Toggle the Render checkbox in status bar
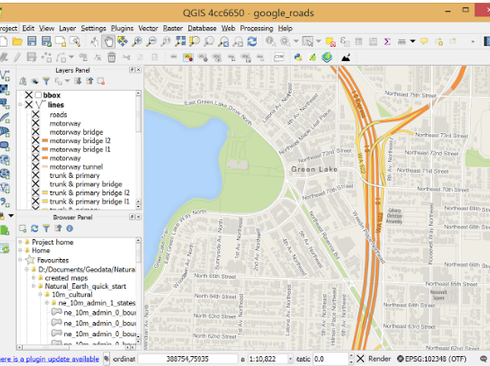Screen dimensions: 490x366 click(360, 359)
